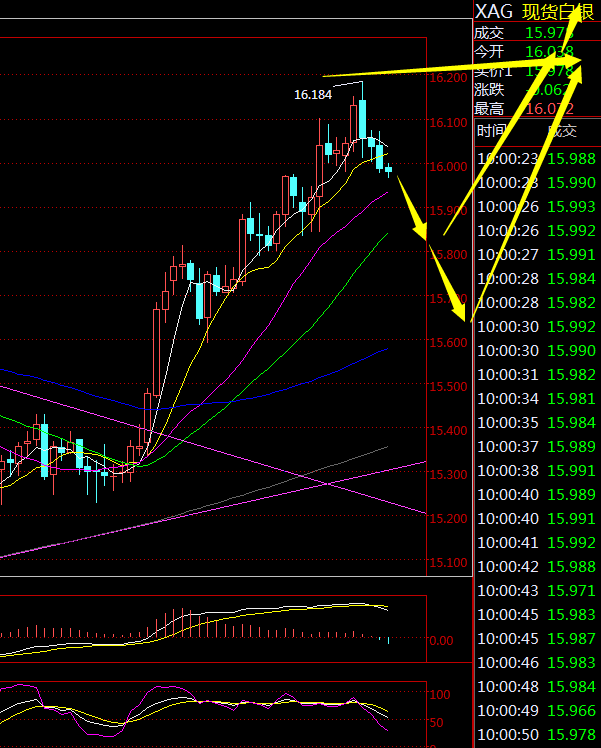The width and height of the screenshot is (601, 748).
Task: Click the 最高 high price label
Action: (x=489, y=109)
